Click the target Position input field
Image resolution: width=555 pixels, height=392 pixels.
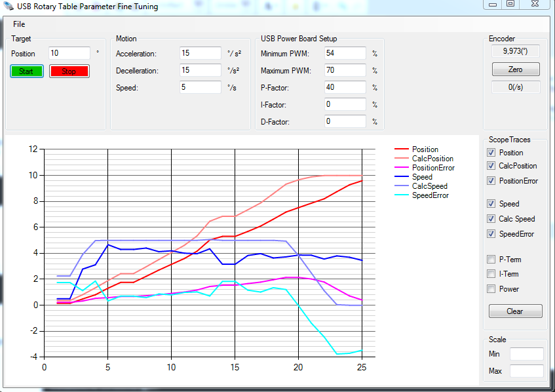(69, 53)
